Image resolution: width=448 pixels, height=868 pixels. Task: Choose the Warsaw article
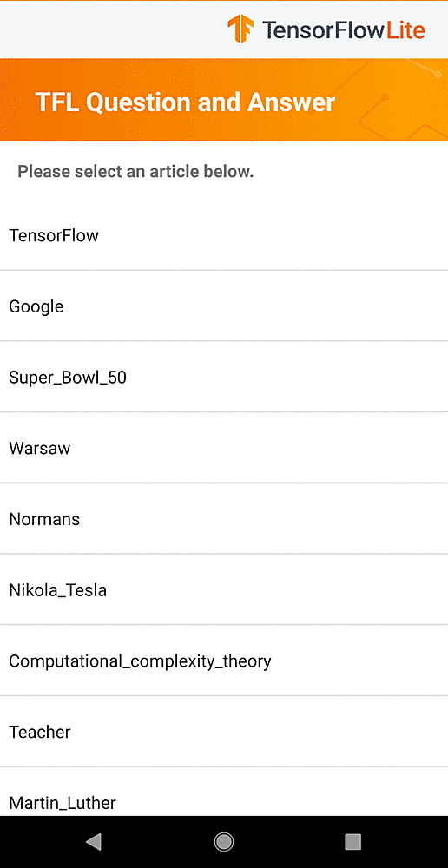(224, 448)
